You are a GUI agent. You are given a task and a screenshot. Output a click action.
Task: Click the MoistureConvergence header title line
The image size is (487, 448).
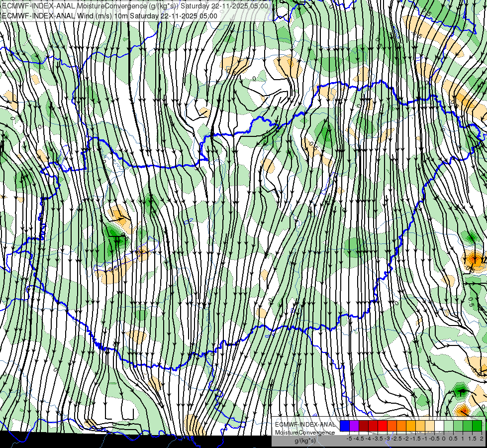(x=135, y=6)
